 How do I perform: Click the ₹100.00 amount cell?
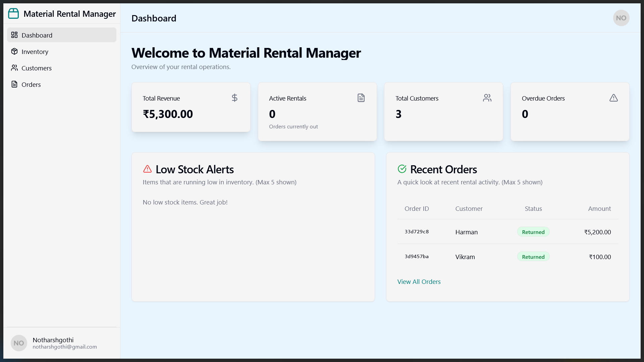(x=600, y=257)
